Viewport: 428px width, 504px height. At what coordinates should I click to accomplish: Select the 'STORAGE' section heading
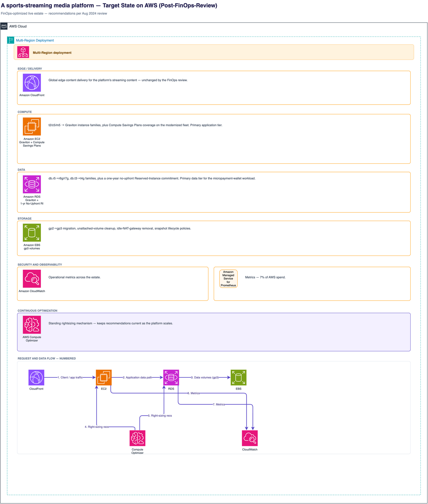(x=25, y=219)
